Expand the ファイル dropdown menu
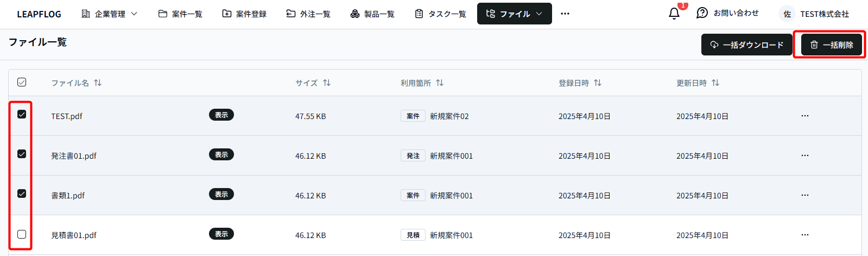868x256 pixels. click(x=515, y=14)
